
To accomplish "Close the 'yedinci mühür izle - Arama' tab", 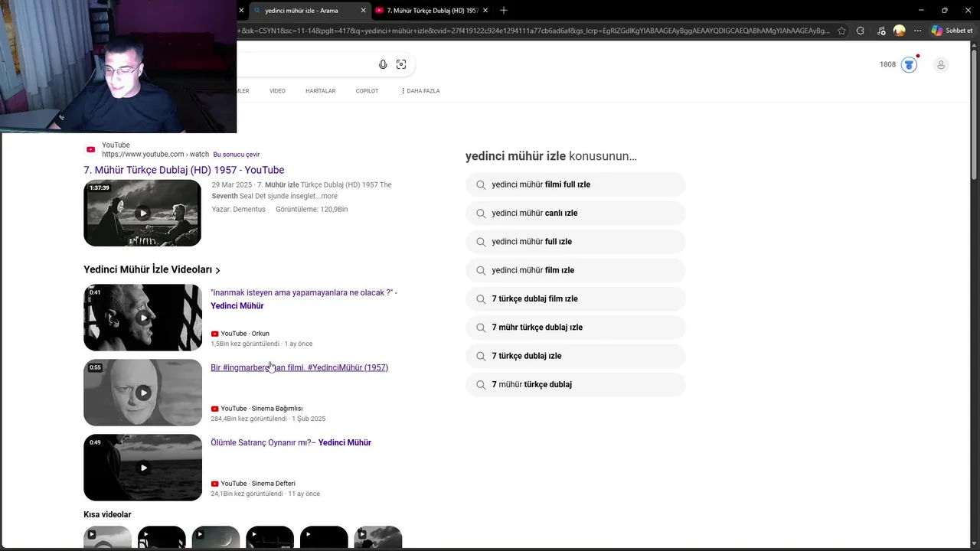I will tap(363, 11).
